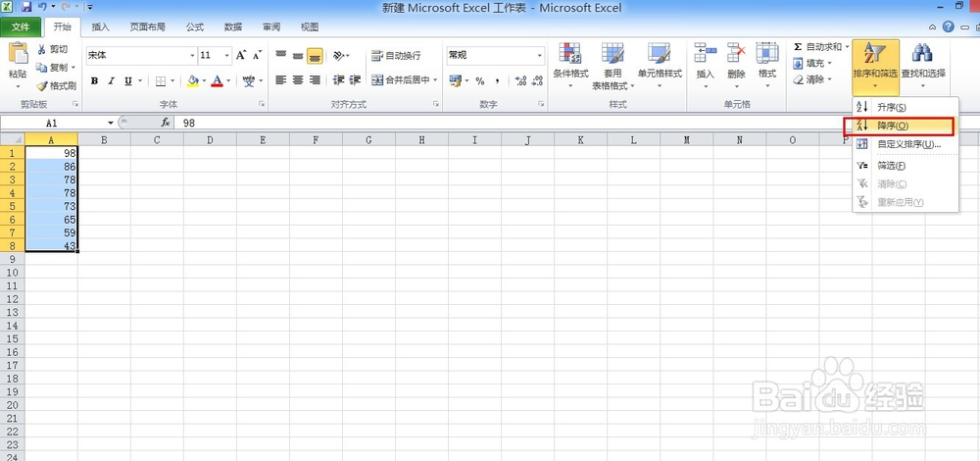Screen dimensions: 980x461
Task: Switch to the Page Layout (页面布局) tab
Action: click(x=148, y=26)
